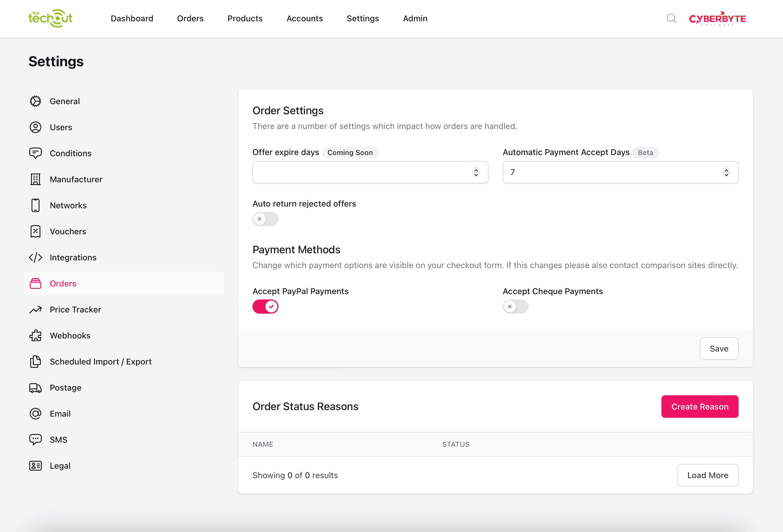Image resolution: width=783 pixels, height=532 pixels.
Task: Click the Manufacturer building icon
Action: pyautogui.click(x=36, y=179)
